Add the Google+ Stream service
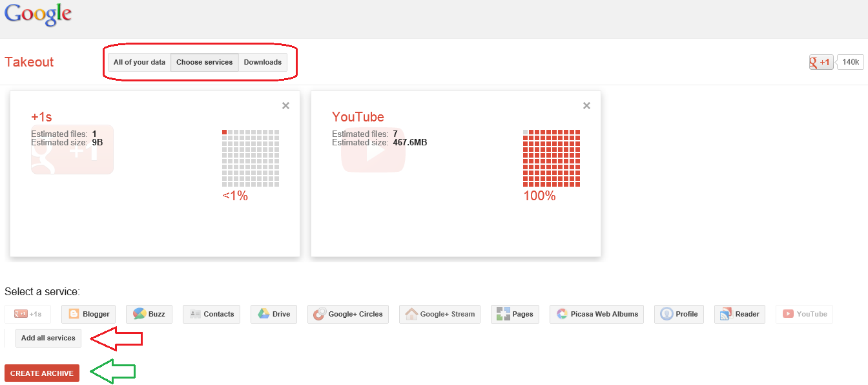The image size is (868, 385). coord(440,314)
